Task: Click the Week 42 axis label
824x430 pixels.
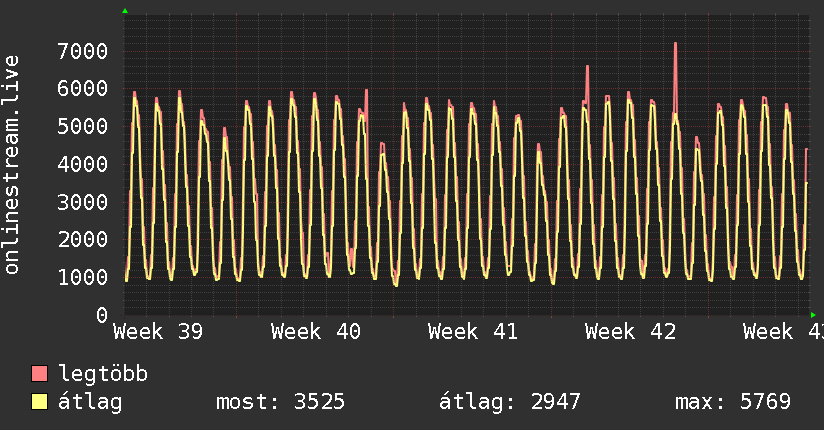Action: 631,332
